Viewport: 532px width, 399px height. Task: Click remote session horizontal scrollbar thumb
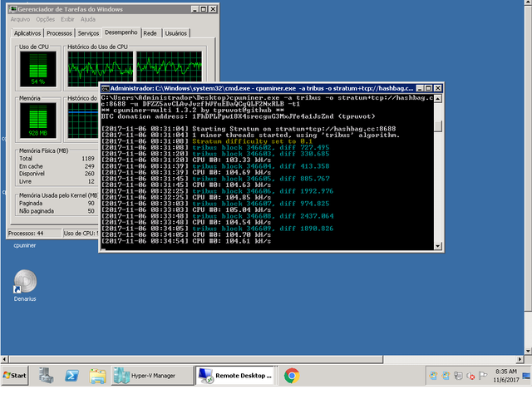click(x=196, y=359)
